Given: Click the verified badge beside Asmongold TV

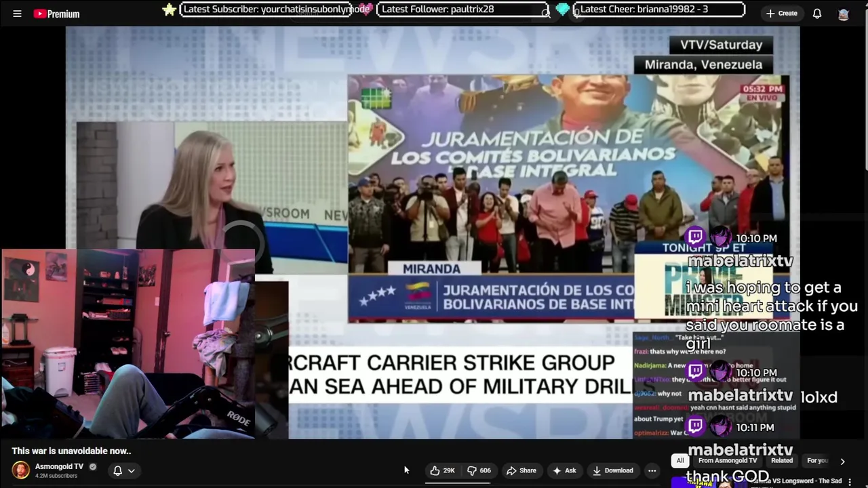Looking at the screenshot, I should coord(93,466).
